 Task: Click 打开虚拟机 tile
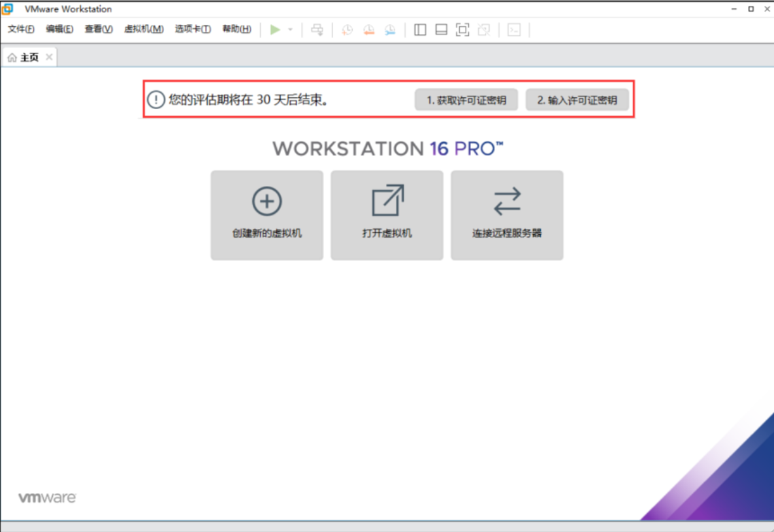387,215
